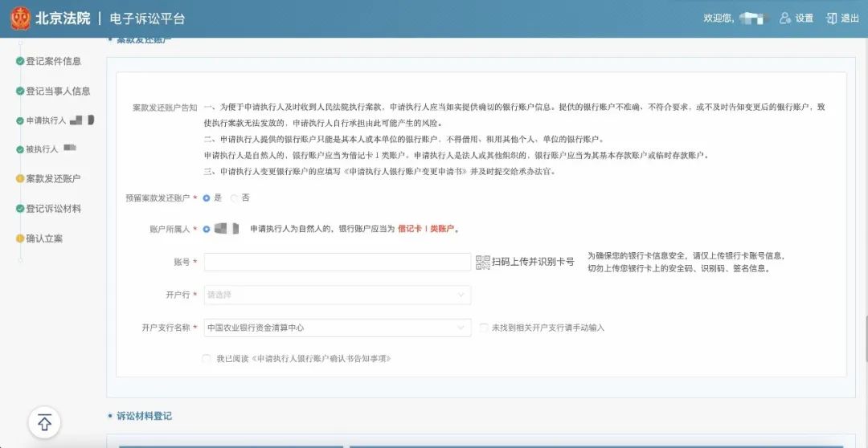Image resolution: width=868 pixels, height=448 pixels.
Task: Click the back-to-top arrow button
Action: (44, 423)
